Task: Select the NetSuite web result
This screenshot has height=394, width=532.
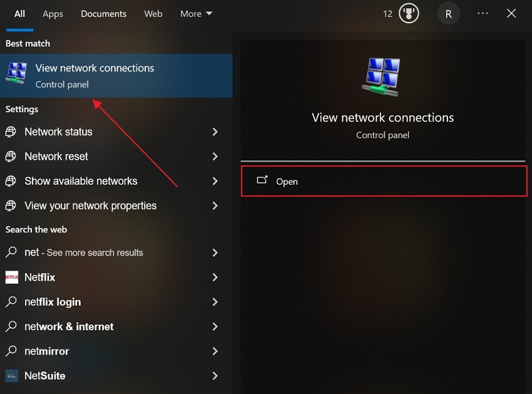Action: pyautogui.click(x=116, y=376)
